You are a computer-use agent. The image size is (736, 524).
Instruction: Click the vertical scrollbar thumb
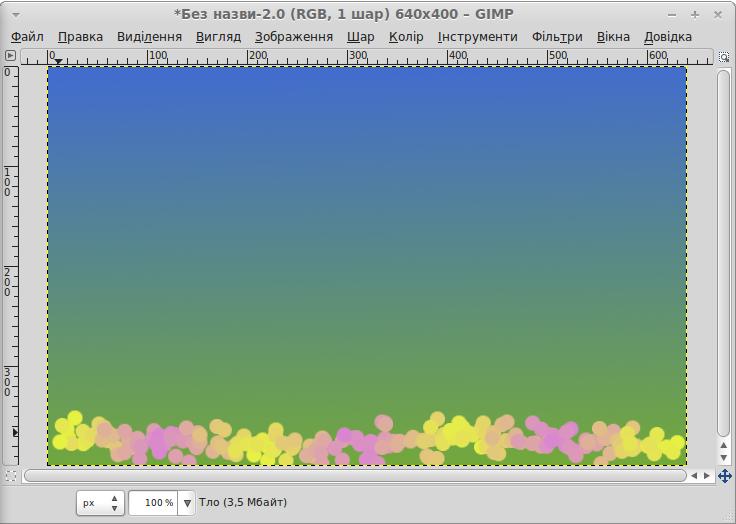[x=723, y=254]
